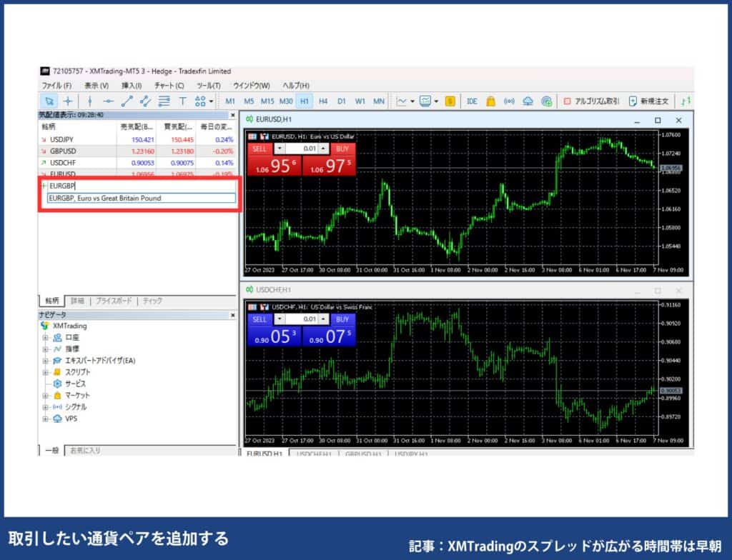Choose EURGBP, Euro vs Great Britain Pound suggestion
Screen dimensions: 732x560
point(142,198)
